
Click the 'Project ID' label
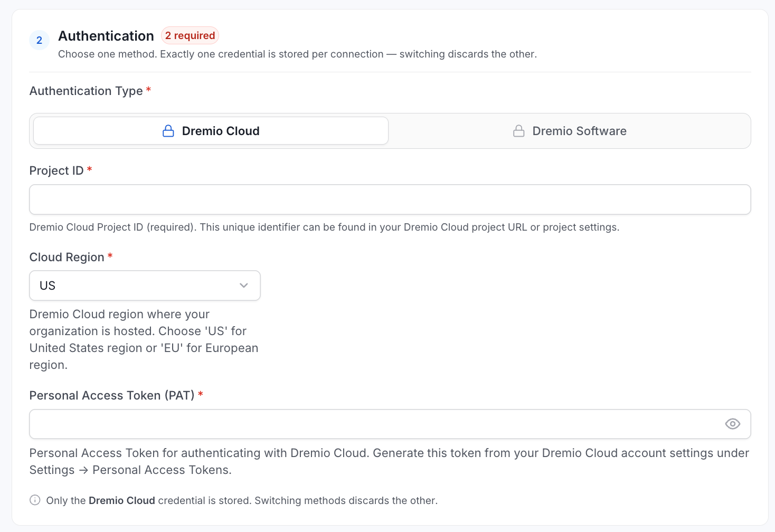[56, 170]
